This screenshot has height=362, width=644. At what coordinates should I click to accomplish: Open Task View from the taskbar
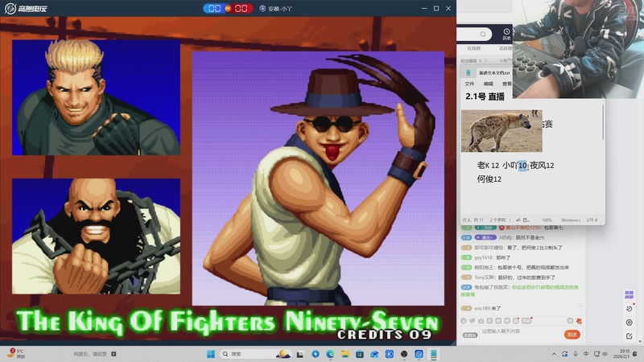click(x=300, y=354)
